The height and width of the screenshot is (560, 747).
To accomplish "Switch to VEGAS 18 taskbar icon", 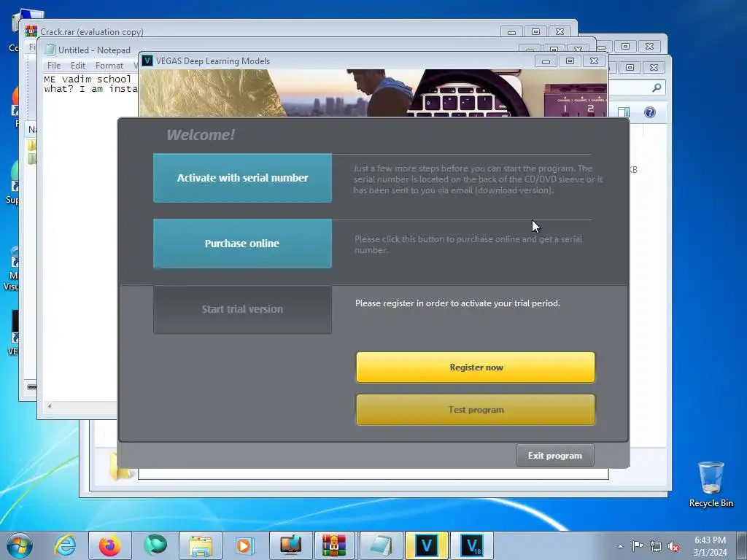I will [472, 545].
